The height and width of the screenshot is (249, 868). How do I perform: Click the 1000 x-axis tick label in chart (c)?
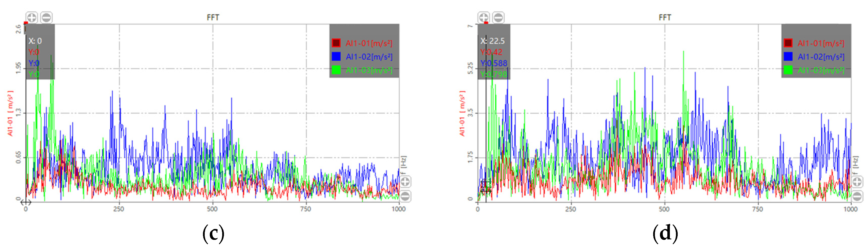(399, 209)
